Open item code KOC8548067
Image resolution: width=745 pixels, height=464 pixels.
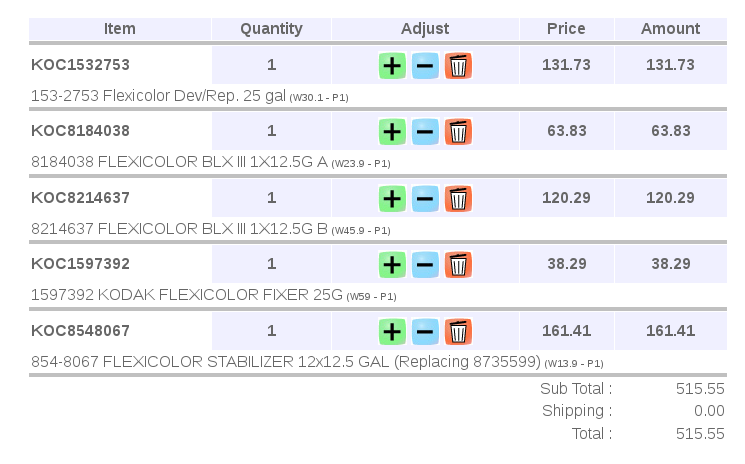tap(80, 331)
